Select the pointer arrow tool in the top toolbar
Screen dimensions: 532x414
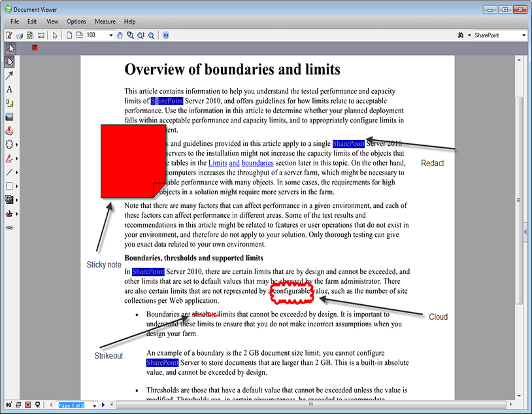pos(55,35)
